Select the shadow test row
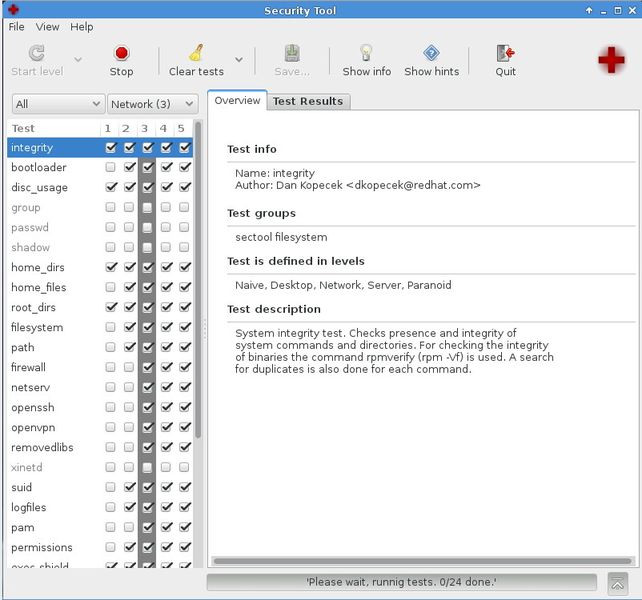 pyautogui.click(x=100, y=247)
